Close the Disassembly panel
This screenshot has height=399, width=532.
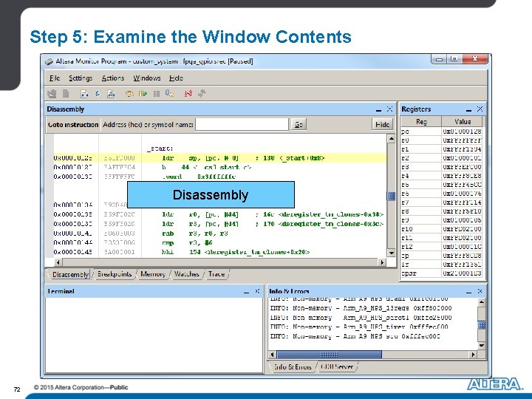click(389, 109)
